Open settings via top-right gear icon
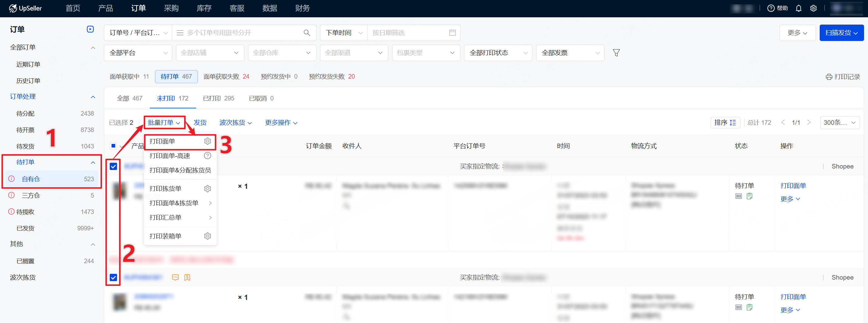868x323 pixels. click(813, 8)
